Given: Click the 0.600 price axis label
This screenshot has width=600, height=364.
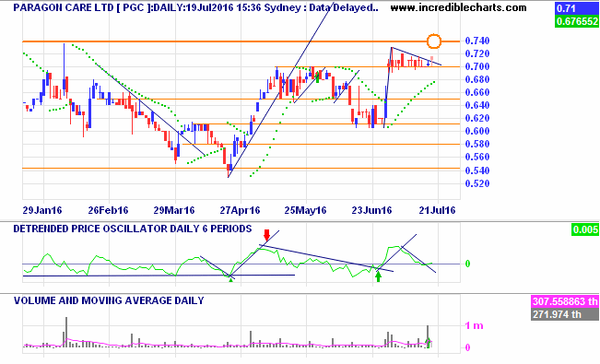Looking at the screenshot, I should pos(477,131).
